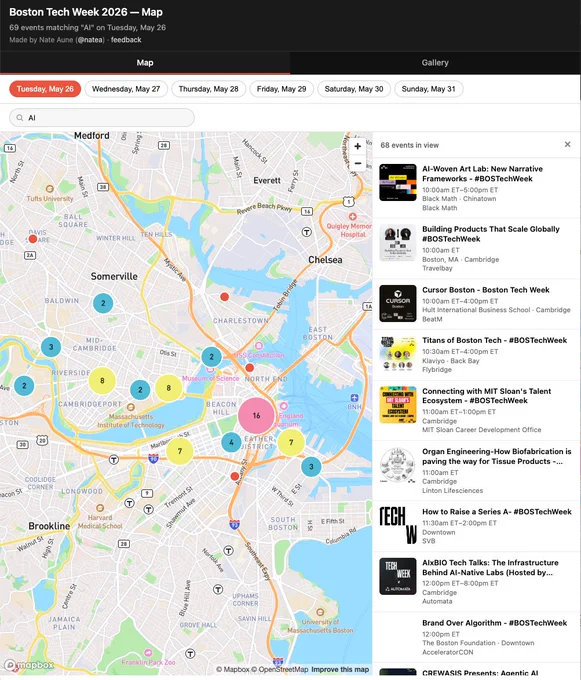
Task: Open Building Products That Scale Globally thumbnail
Action: tap(398, 243)
